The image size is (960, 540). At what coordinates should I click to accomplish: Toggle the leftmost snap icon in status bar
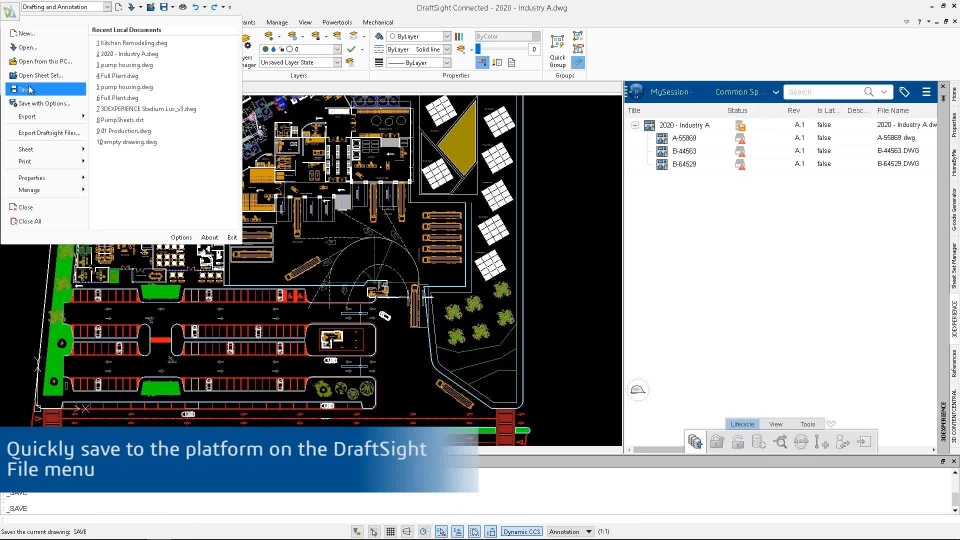point(357,531)
